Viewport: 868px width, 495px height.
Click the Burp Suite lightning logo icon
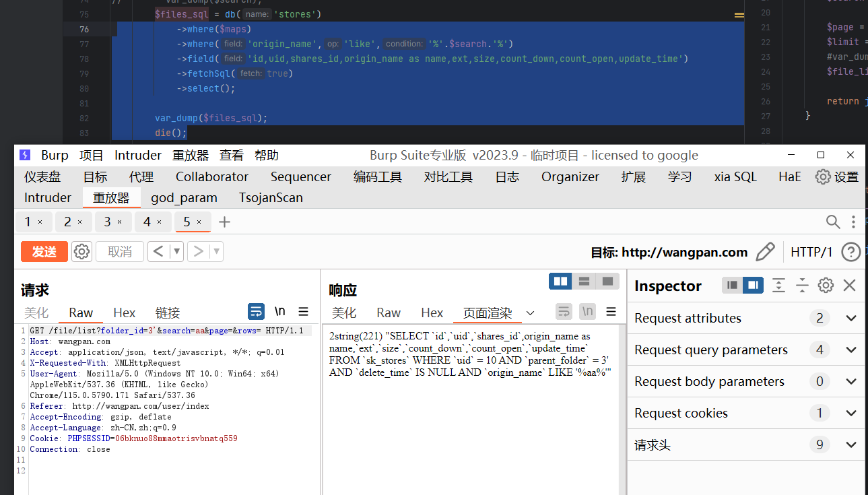25,155
